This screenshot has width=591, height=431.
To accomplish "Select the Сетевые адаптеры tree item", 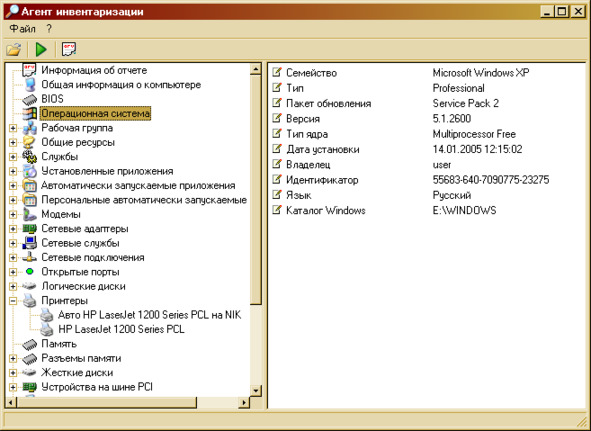I will 85,229.
